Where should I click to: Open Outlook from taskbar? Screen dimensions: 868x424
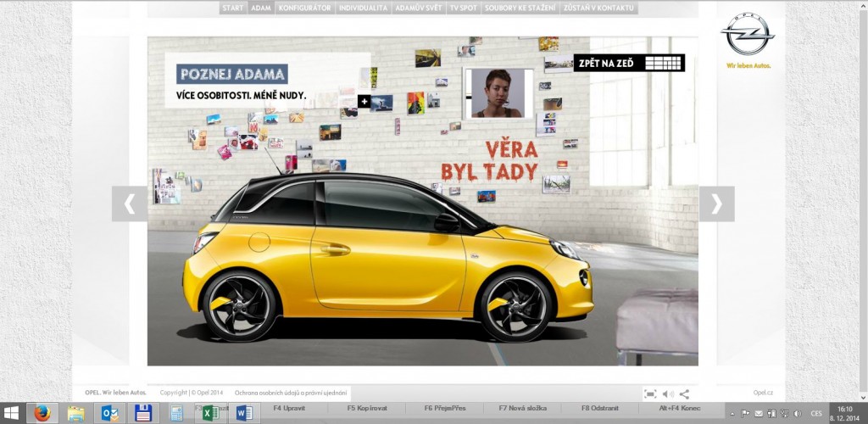point(109,414)
